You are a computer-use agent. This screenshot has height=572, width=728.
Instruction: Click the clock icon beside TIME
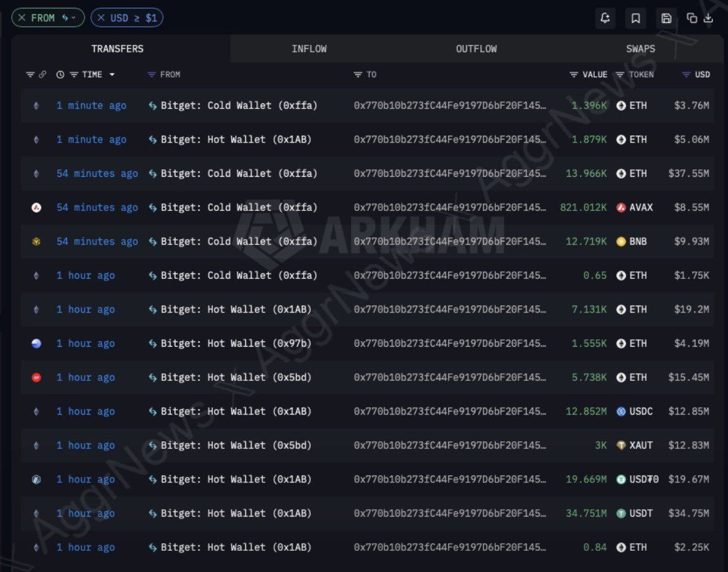(x=60, y=75)
